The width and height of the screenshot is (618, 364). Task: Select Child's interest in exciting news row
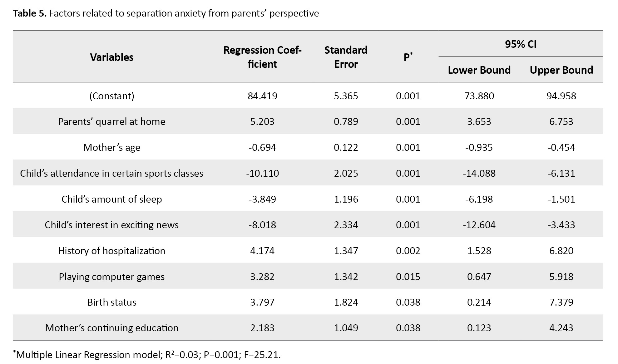click(111, 225)
